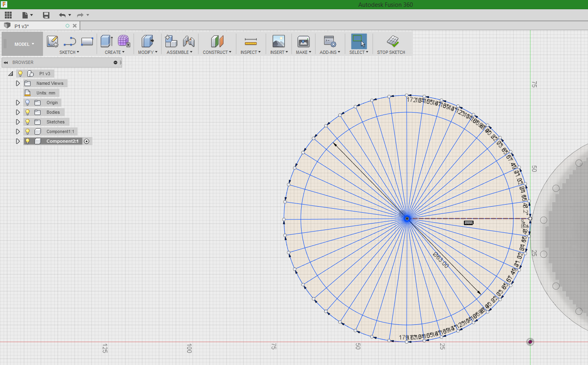Expand the Sketches folder
588x365 pixels.
pyautogui.click(x=18, y=122)
